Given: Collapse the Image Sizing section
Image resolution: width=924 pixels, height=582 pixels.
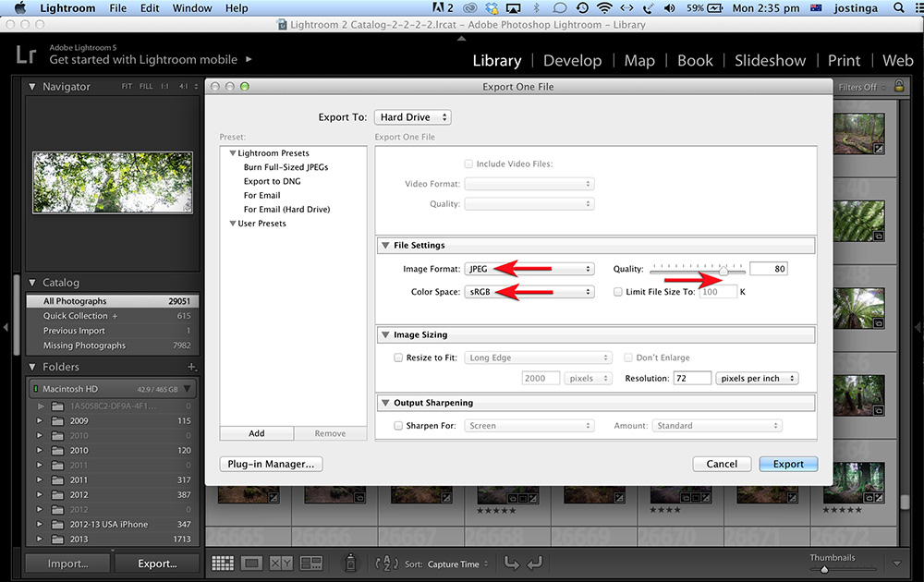Looking at the screenshot, I should pyautogui.click(x=385, y=334).
